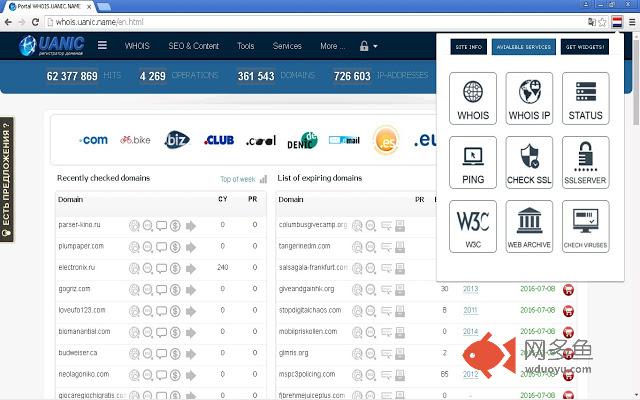Open the budweiser.ca domain link

[78, 353]
